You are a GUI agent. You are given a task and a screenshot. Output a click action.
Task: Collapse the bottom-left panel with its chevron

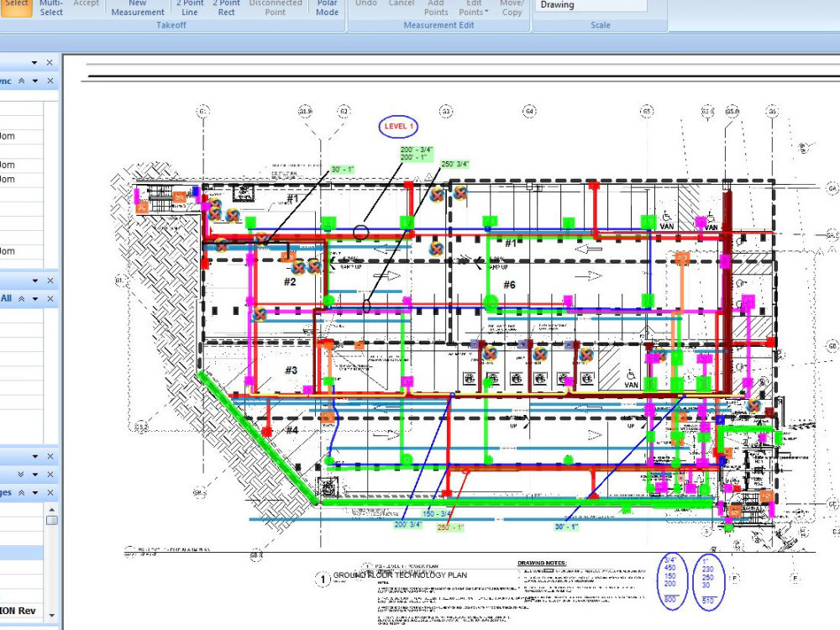click(x=25, y=492)
